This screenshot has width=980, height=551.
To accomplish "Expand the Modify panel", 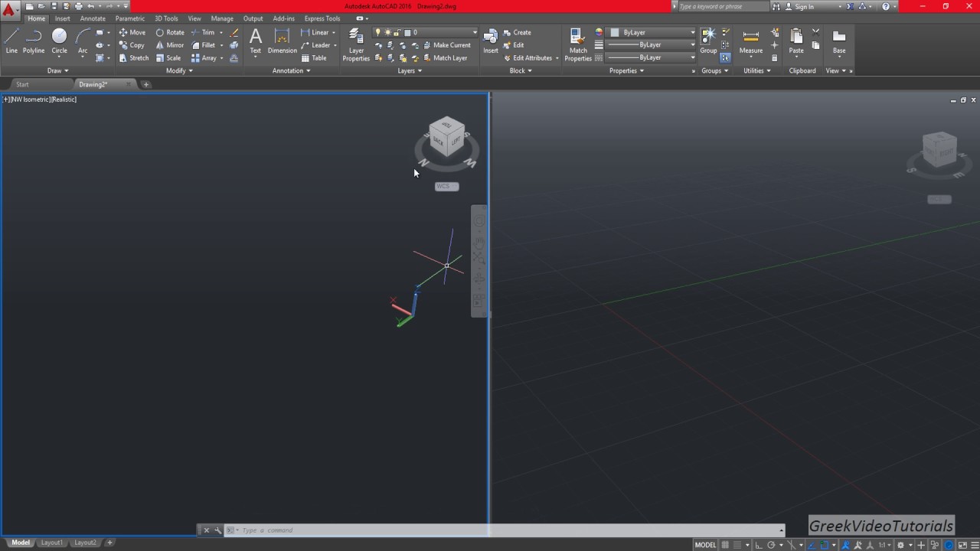I will coord(179,70).
